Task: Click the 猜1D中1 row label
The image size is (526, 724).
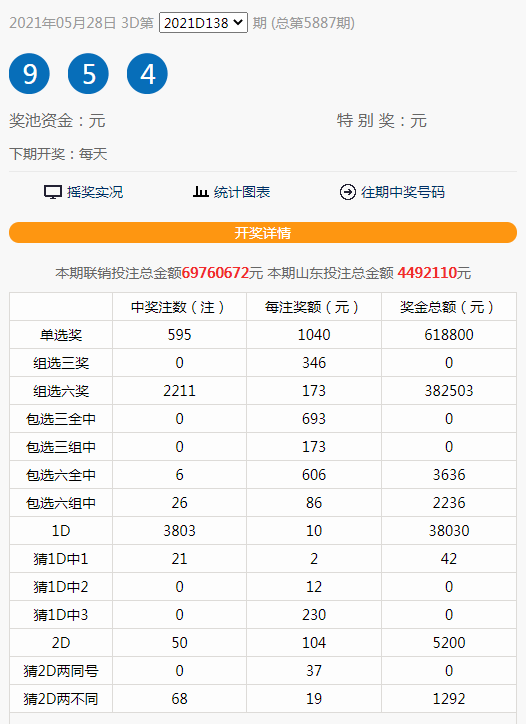Action: coord(61,559)
